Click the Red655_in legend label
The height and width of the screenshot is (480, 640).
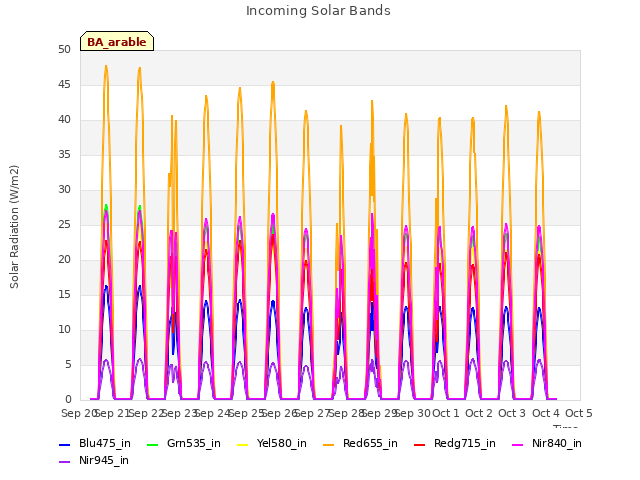[x=370, y=444]
